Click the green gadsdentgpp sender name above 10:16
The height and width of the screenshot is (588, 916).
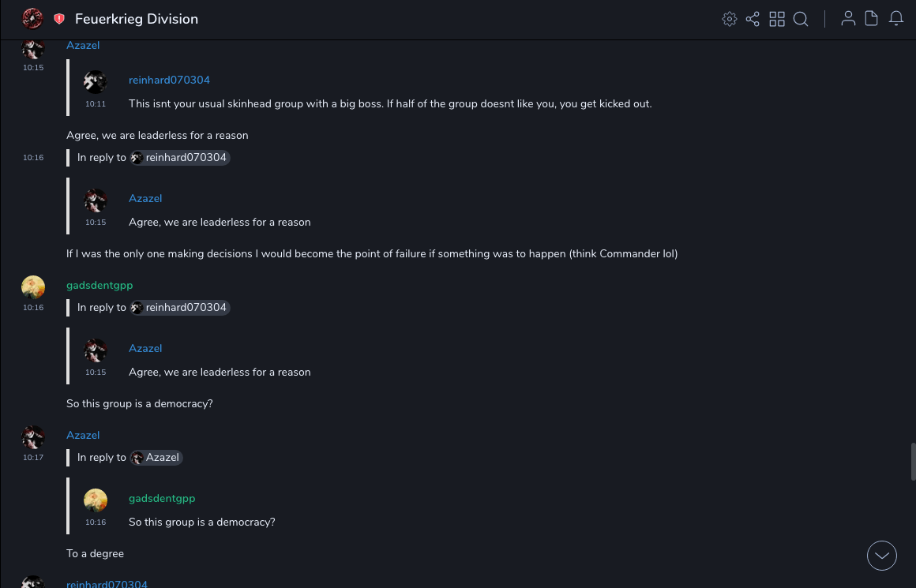pyautogui.click(x=99, y=285)
